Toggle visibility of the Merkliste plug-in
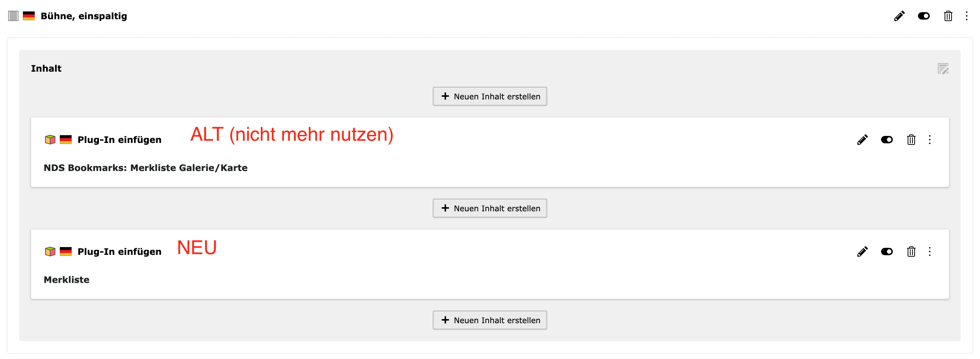Viewport: 980px width, 359px height. click(887, 252)
